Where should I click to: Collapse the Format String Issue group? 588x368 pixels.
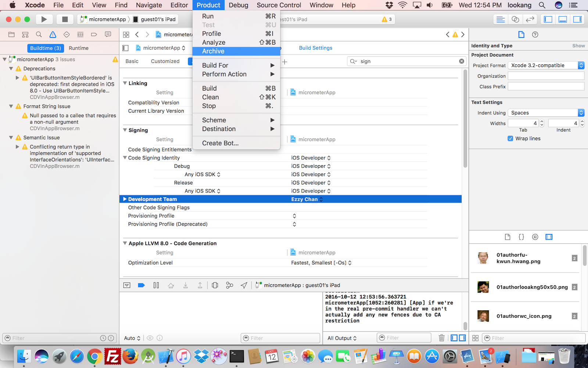click(11, 106)
